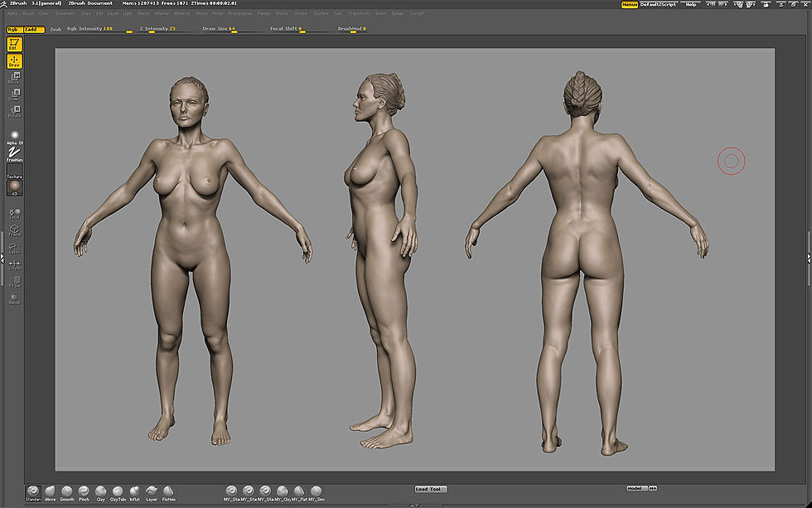
Task: Select the Flatten brush
Action: (167, 492)
